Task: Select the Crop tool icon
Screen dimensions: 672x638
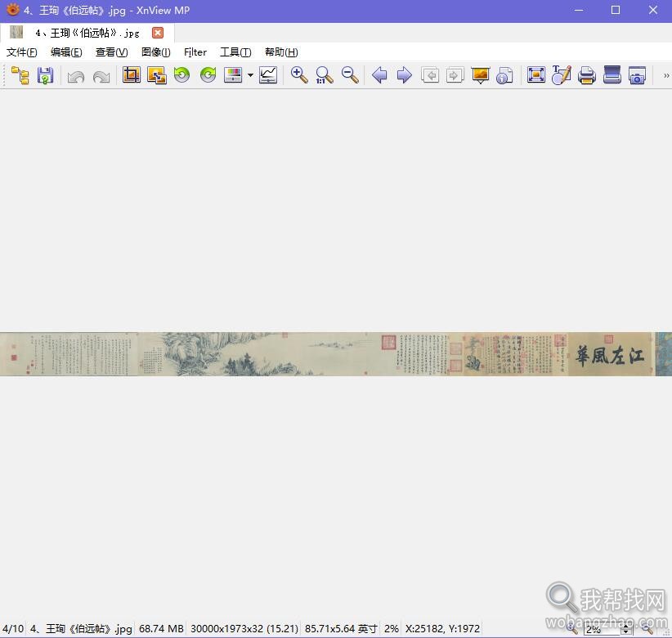Action: click(x=132, y=75)
